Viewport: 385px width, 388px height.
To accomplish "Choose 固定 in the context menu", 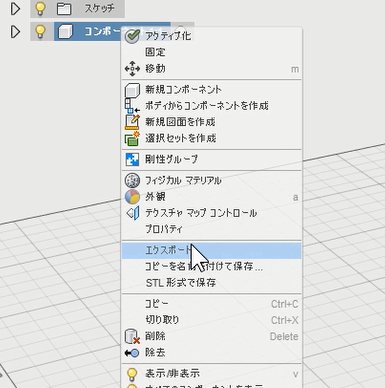I will coord(212,52).
